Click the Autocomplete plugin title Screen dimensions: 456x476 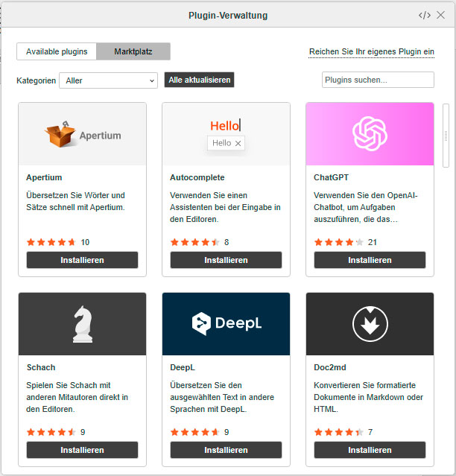pyautogui.click(x=197, y=177)
